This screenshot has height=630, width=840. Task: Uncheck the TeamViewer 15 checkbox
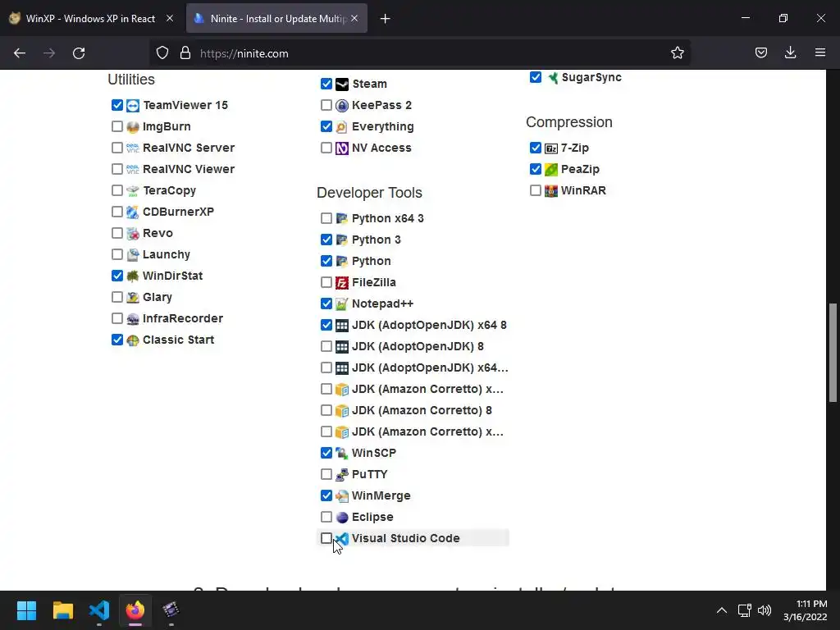point(117,105)
